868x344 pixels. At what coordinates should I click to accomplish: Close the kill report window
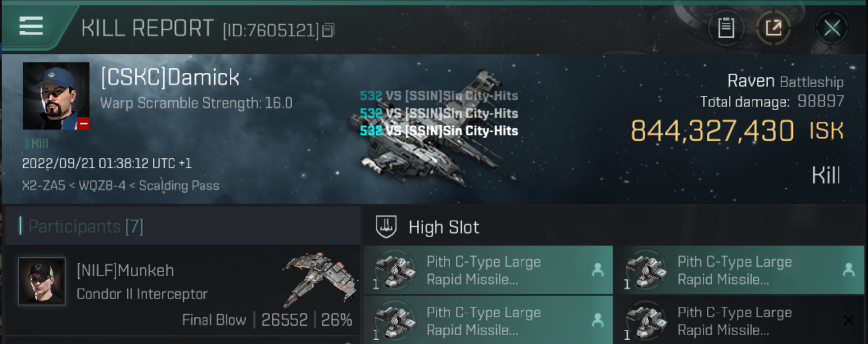click(832, 28)
